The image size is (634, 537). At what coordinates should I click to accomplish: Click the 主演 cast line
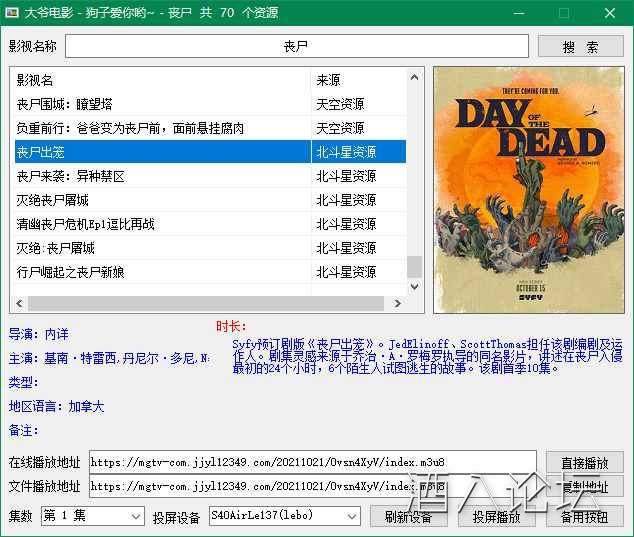tap(109, 358)
